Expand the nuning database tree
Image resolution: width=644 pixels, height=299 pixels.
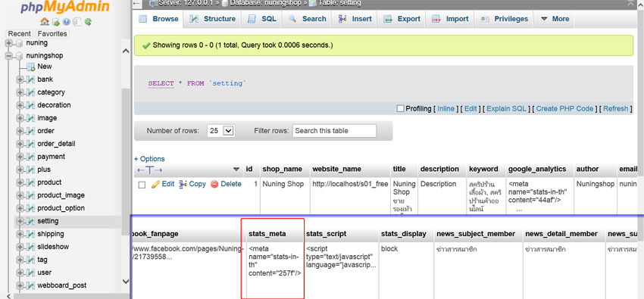[9, 43]
